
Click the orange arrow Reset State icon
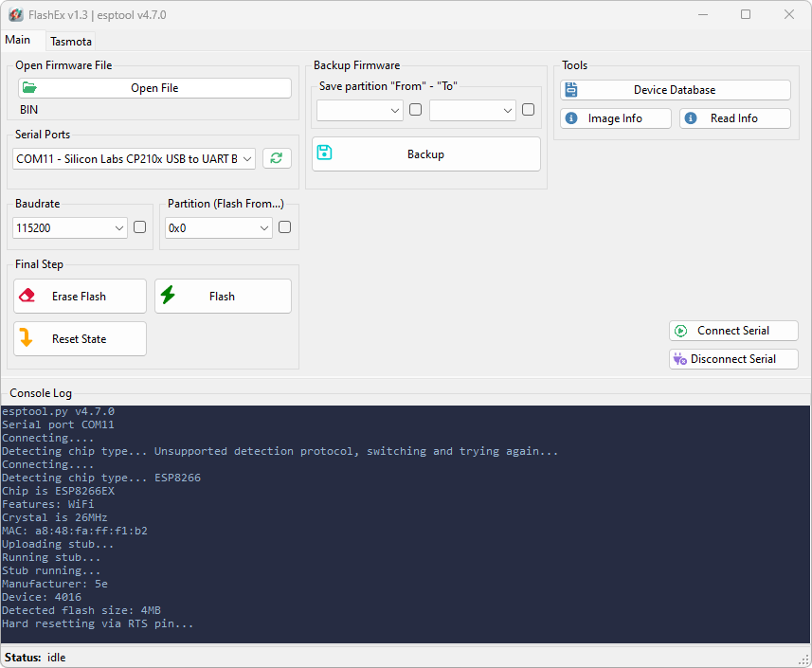[27, 338]
